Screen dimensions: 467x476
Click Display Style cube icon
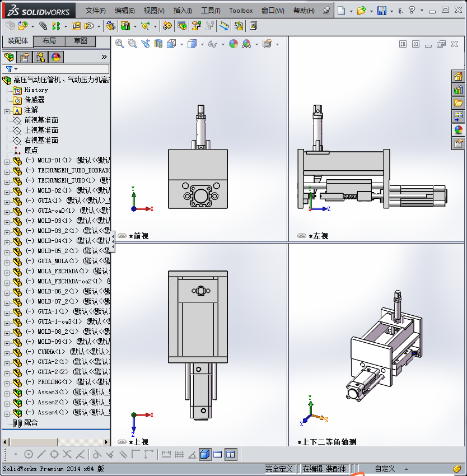coord(192,44)
